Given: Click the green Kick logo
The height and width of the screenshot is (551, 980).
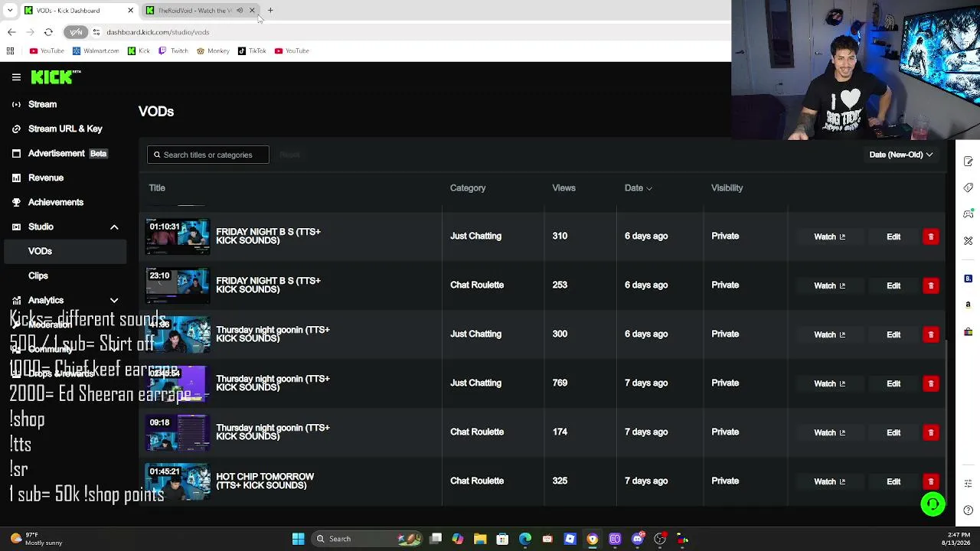Looking at the screenshot, I should click(x=55, y=77).
